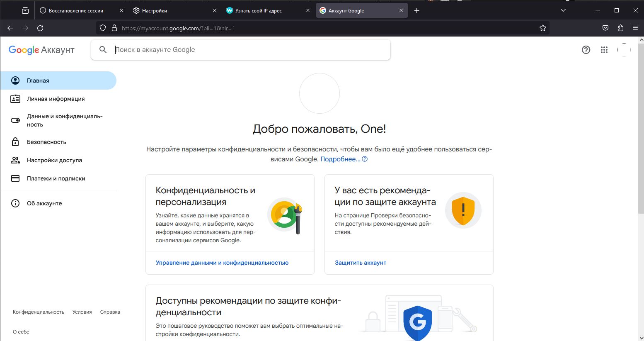Reload the current page

point(40,28)
